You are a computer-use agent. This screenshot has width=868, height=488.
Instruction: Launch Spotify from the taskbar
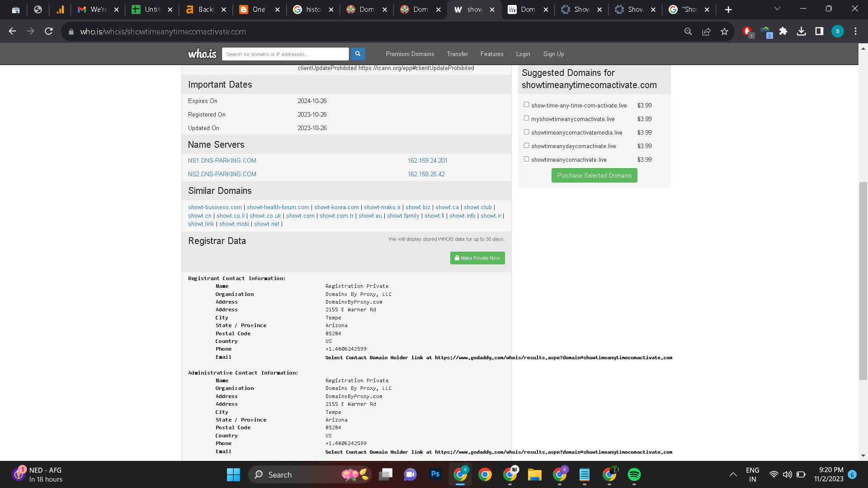point(634,474)
